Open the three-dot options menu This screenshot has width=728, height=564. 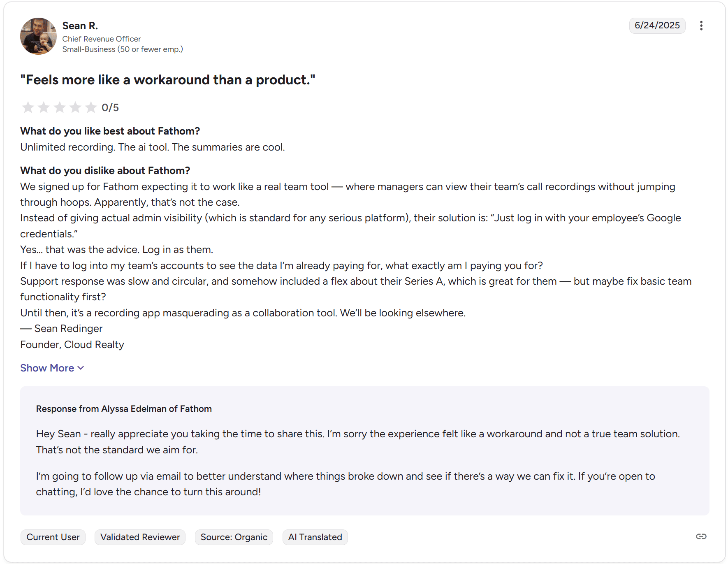pos(701,26)
